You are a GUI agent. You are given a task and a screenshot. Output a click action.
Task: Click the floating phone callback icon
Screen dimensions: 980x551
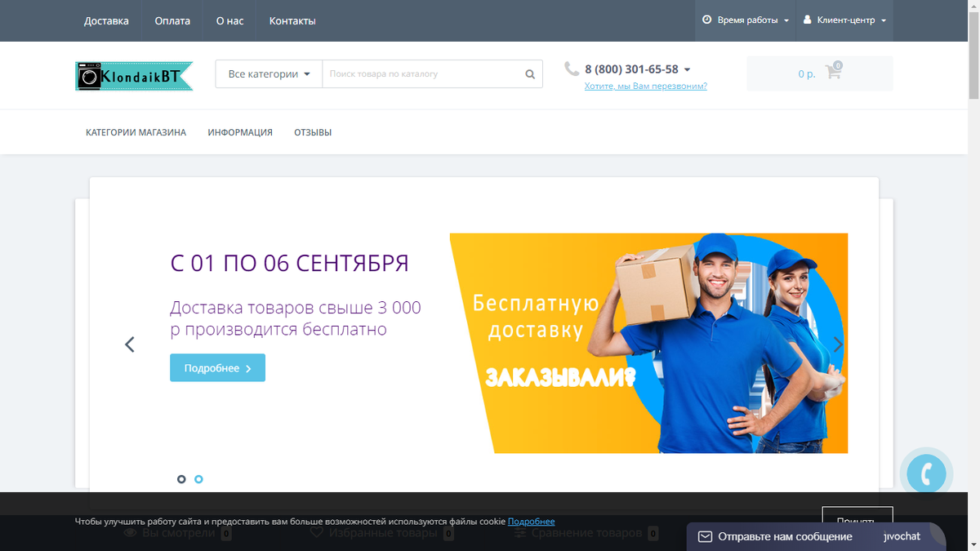[927, 473]
